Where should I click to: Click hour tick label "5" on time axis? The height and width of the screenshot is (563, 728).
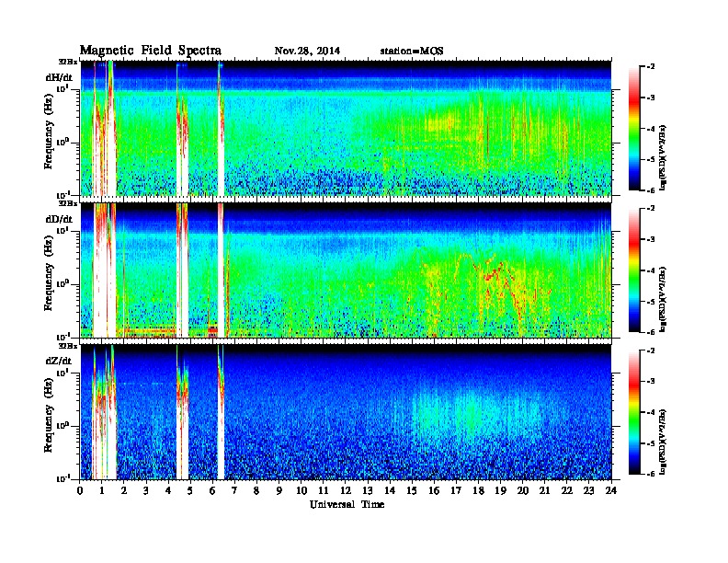tap(191, 490)
